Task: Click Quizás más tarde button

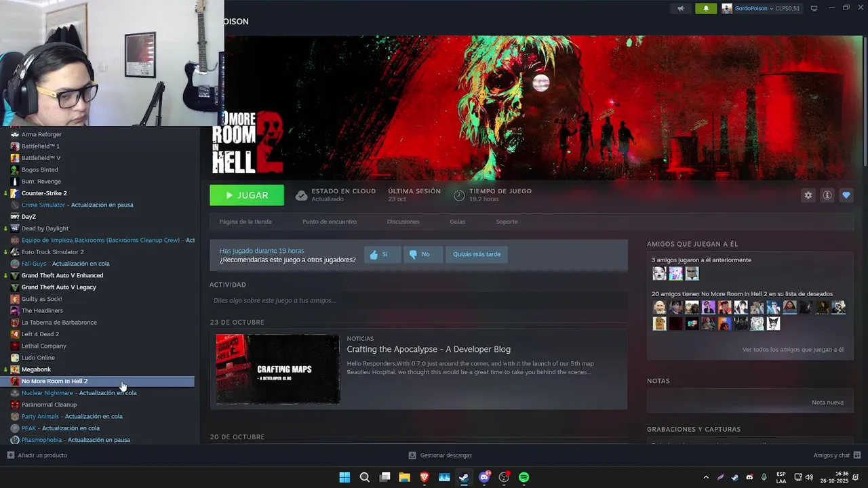Action: (477, 254)
